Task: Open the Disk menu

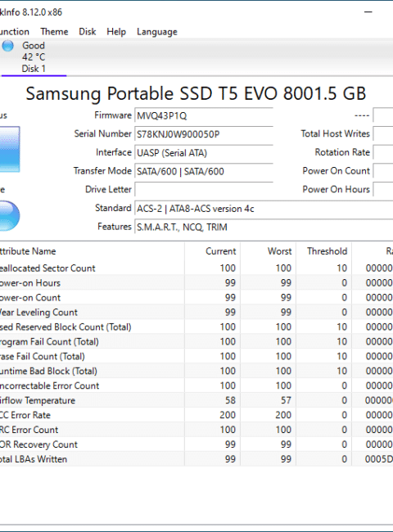Action: [x=88, y=32]
